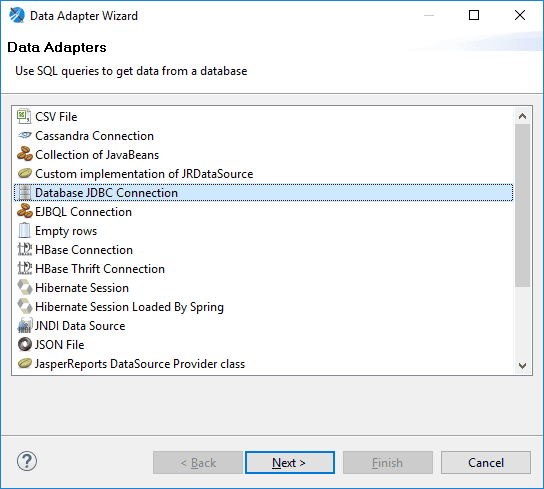544x489 pixels.
Task: Select the CSV File adapter text
Action: coord(56,117)
